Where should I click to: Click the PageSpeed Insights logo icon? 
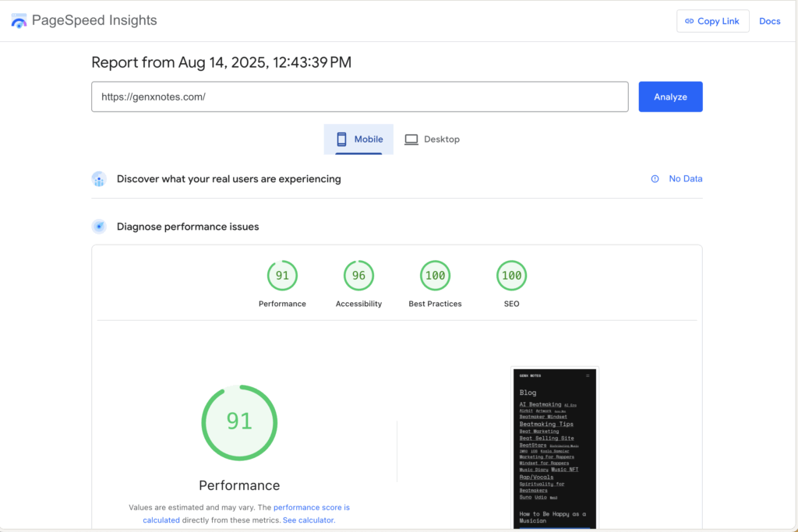click(x=19, y=21)
